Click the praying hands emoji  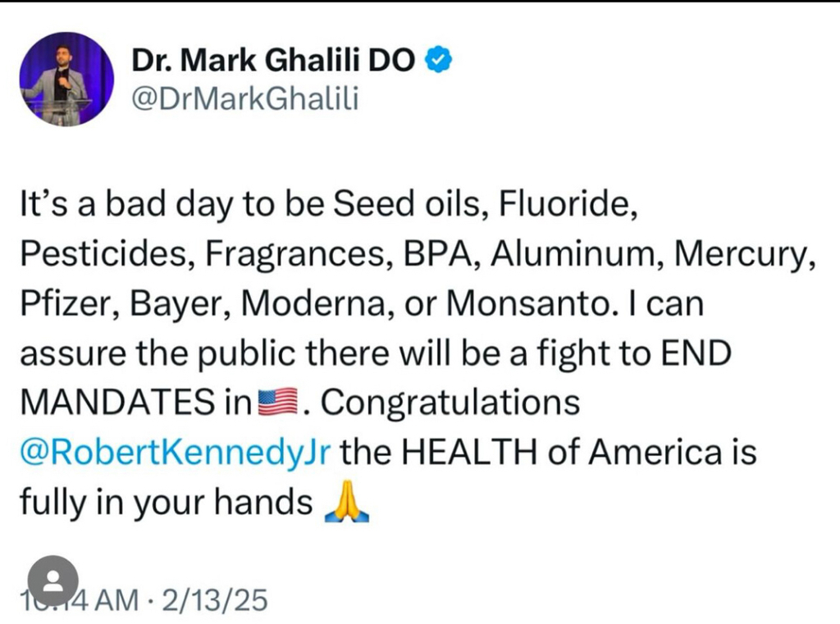(347, 503)
